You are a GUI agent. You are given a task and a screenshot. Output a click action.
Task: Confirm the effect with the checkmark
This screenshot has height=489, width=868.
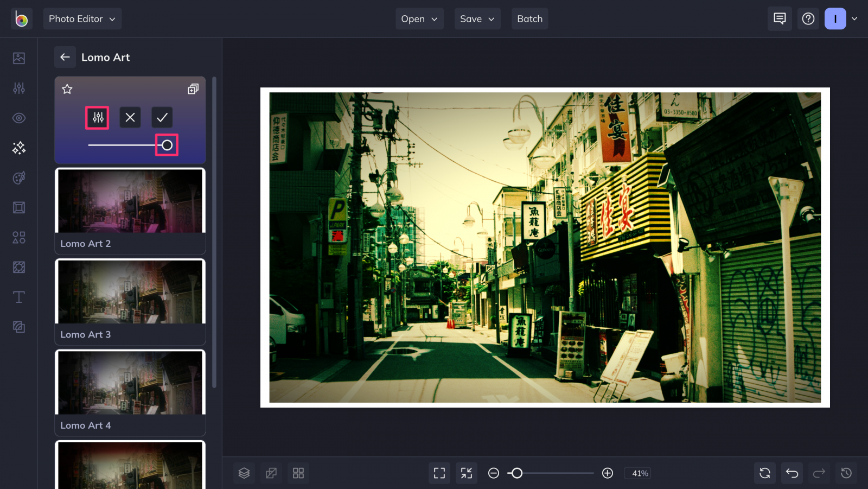point(161,117)
